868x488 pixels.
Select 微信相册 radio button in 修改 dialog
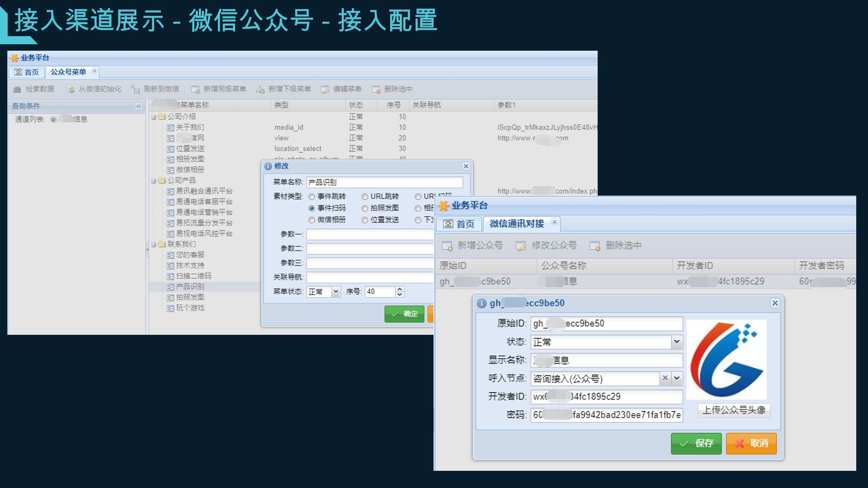(311, 221)
